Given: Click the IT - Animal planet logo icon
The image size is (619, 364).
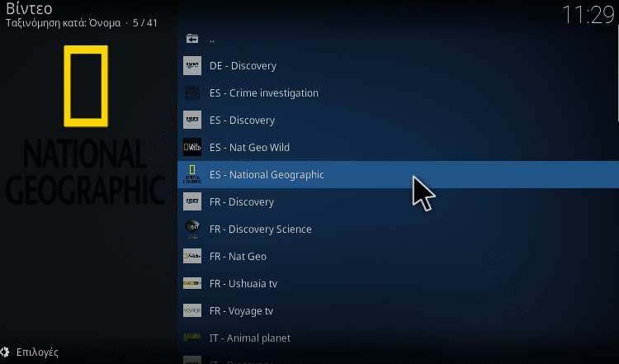Looking at the screenshot, I should [x=192, y=338].
